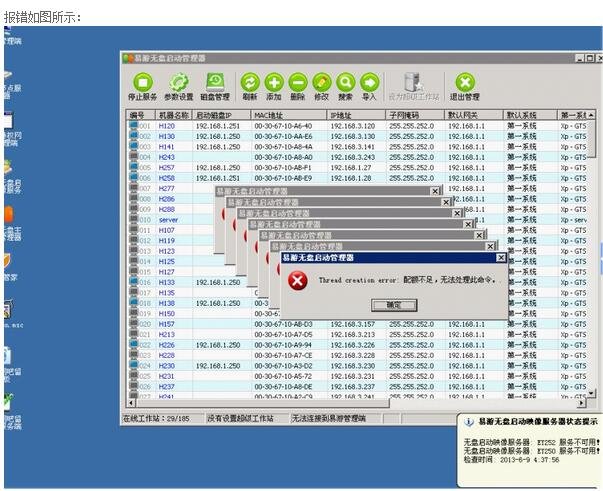Image resolution: width=603 pixels, height=491 pixels.
Task: Open 磁盘管理 disk management icon
Action: (x=215, y=83)
